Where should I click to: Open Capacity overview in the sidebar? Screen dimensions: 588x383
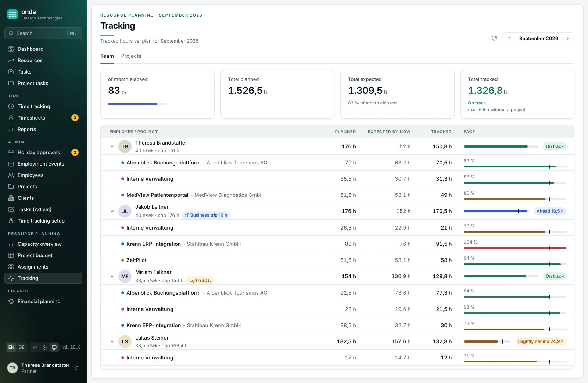43,244
